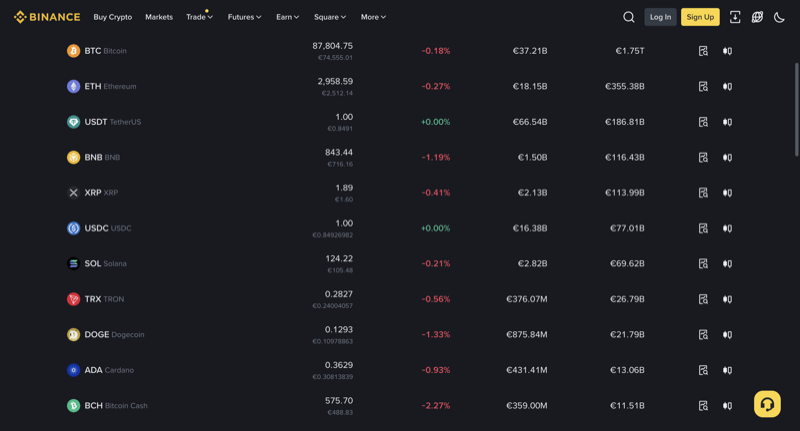Expand the Earn dropdown menu

pyautogui.click(x=288, y=17)
